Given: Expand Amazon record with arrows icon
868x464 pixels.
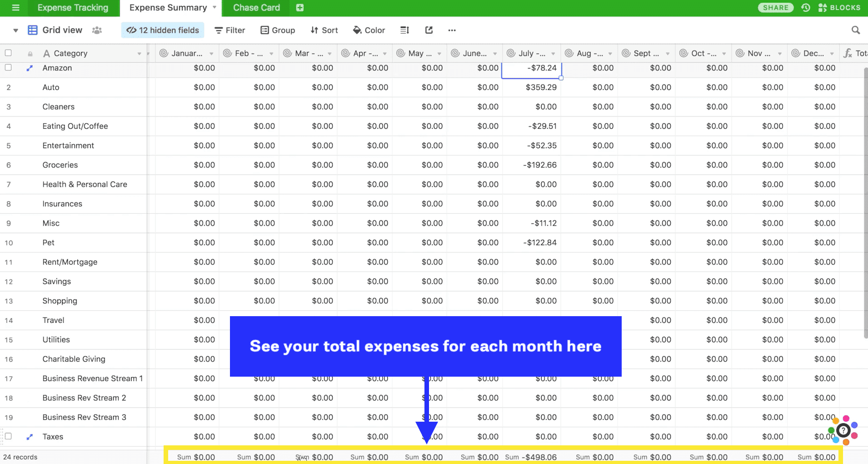Looking at the screenshot, I should [x=30, y=68].
